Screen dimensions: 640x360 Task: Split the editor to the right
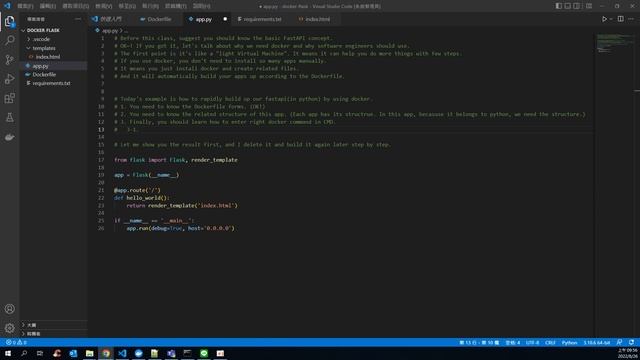point(620,19)
